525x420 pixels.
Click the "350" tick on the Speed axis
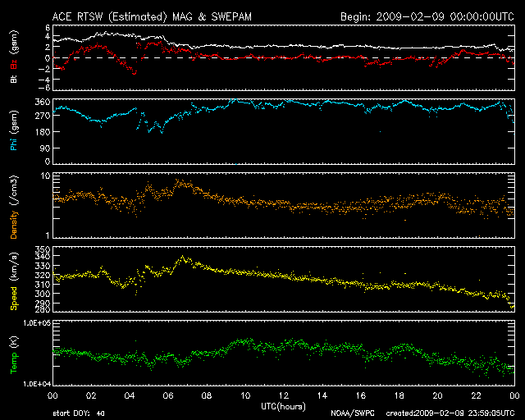43,250
